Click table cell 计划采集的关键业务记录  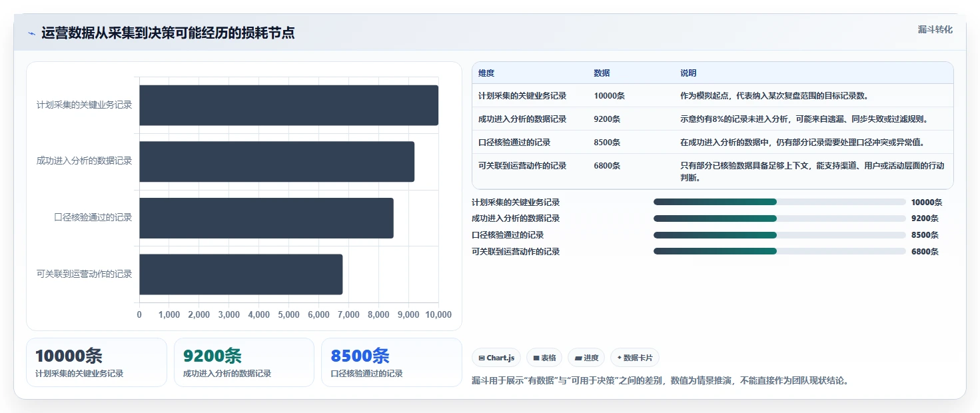[x=522, y=96]
